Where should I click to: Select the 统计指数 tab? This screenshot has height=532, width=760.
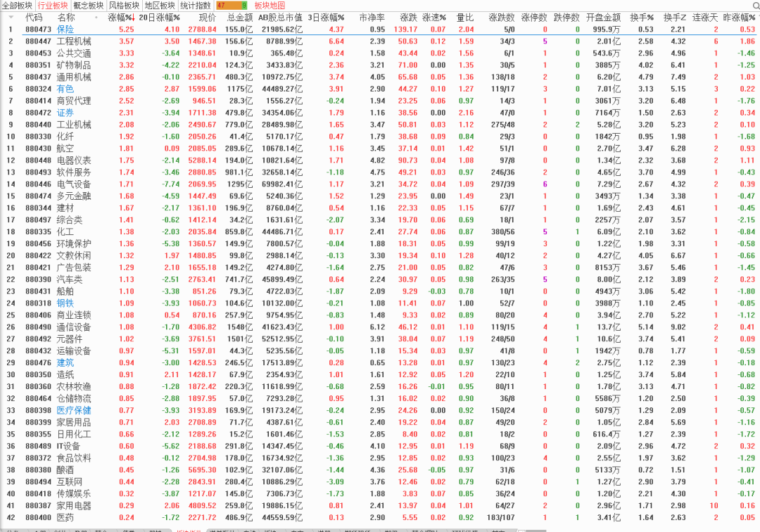pyautogui.click(x=196, y=6)
